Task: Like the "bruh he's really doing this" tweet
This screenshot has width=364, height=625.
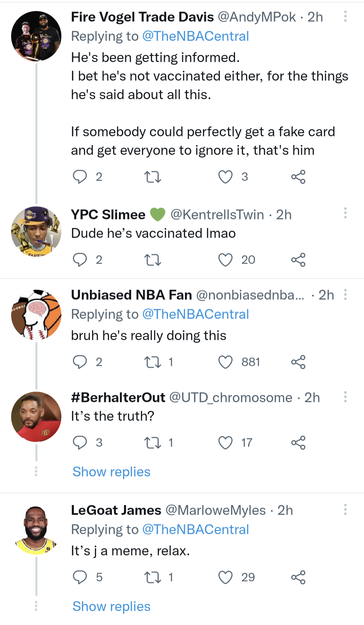Action: click(x=225, y=362)
